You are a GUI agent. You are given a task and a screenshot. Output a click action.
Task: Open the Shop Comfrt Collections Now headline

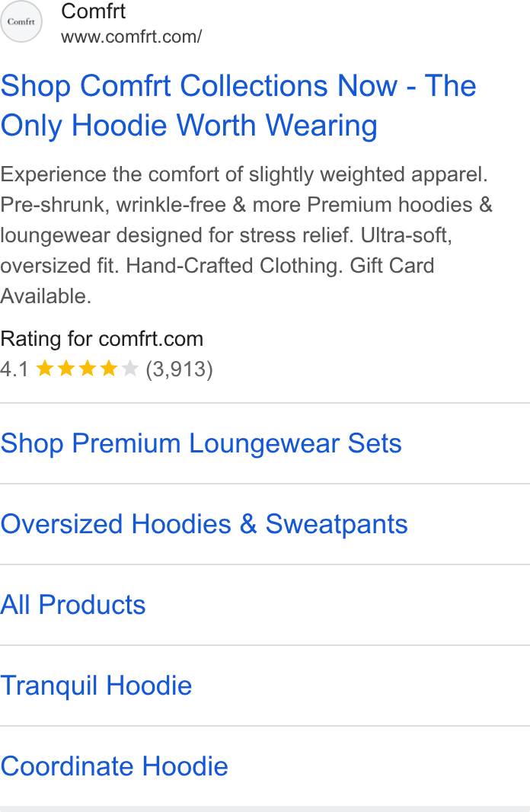pyautogui.click(x=238, y=106)
